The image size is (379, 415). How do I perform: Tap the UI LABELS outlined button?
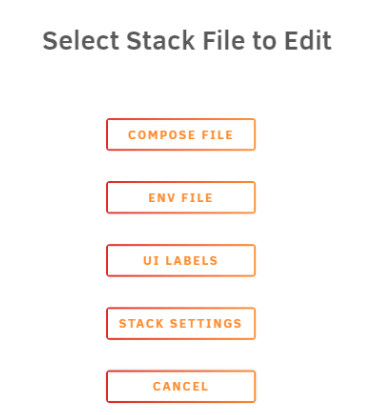tap(181, 260)
